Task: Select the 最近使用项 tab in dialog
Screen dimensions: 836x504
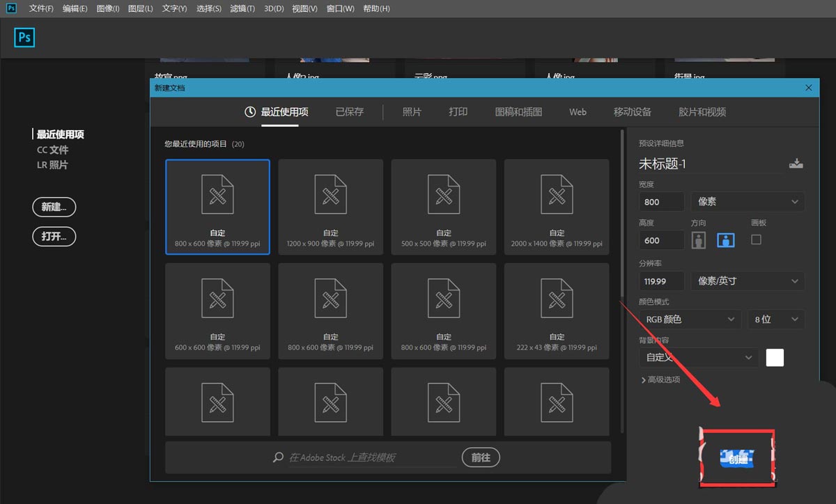Action: (x=284, y=112)
